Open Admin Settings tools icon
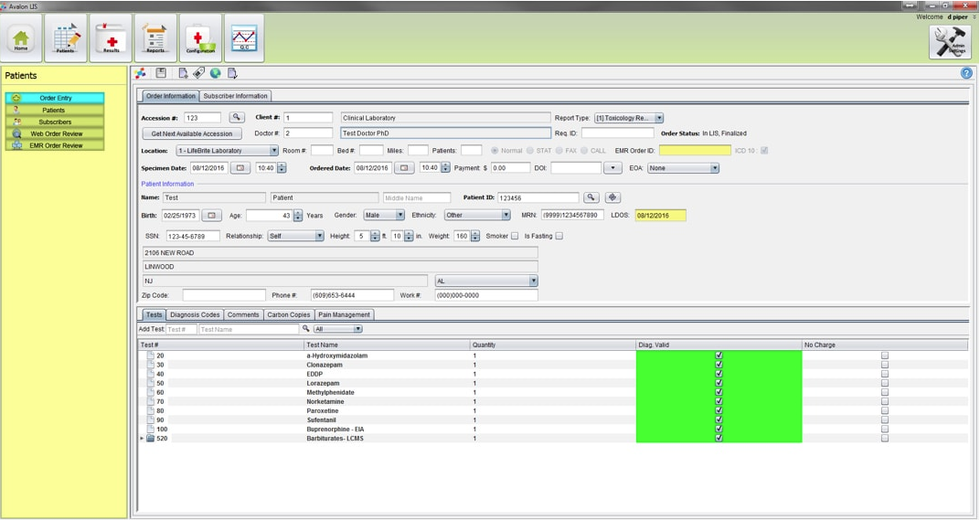Image resolution: width=980 pixels, height=520 pixels. click(949, 41)
